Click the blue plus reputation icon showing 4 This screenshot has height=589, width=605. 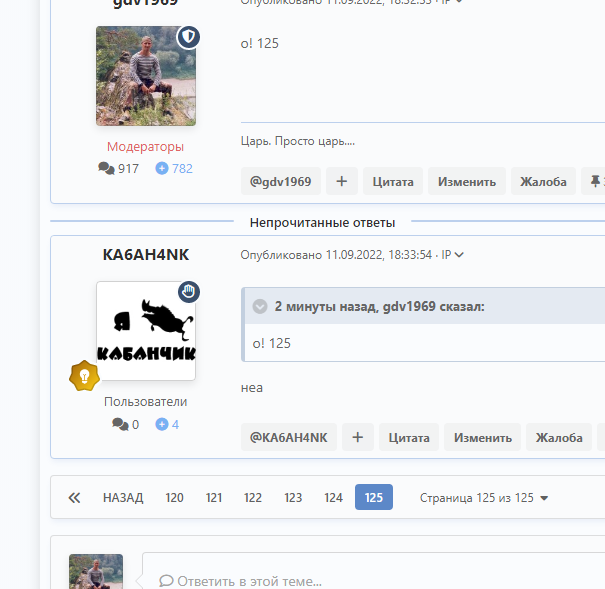pyautogui.click(x=162, y=424)
